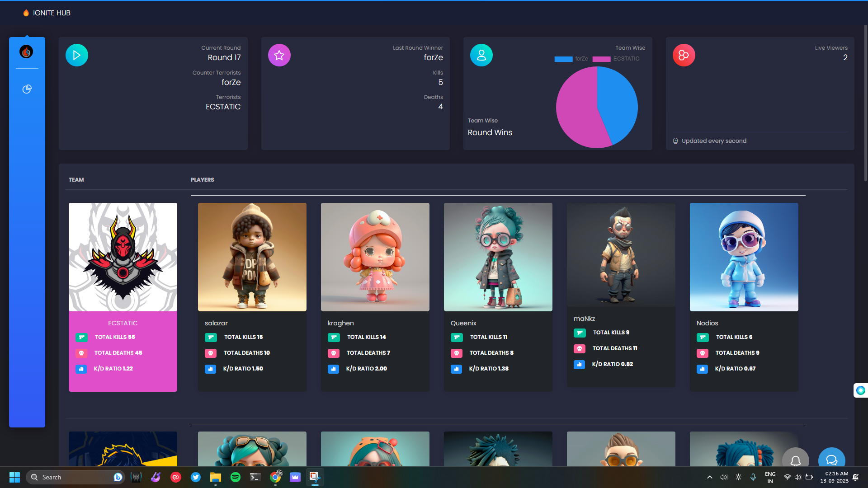868x488 pixels.
Task: Open the pie chart sidebar icon
Action: (x=27, y=89)
